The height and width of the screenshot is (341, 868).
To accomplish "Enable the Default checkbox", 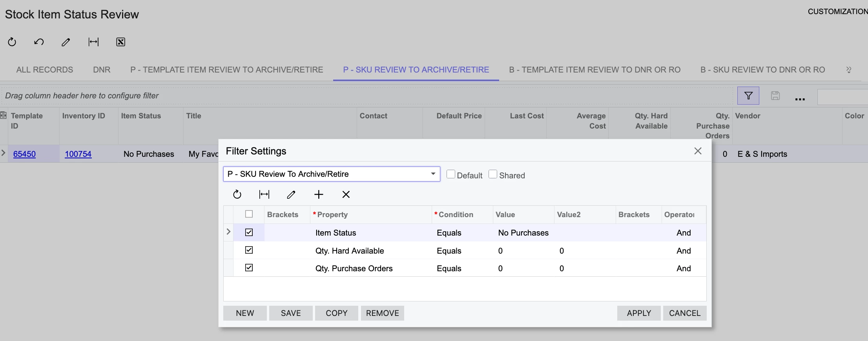I will point(451,174).
